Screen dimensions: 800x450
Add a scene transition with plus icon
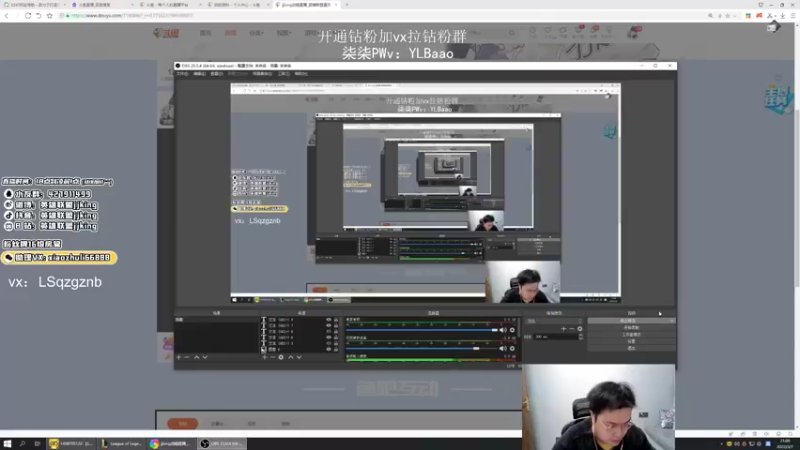pyautogui.click(x=563, y=329)
